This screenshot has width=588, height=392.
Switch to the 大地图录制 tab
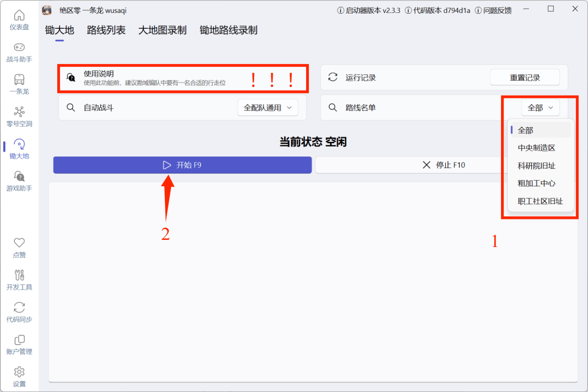162,30
